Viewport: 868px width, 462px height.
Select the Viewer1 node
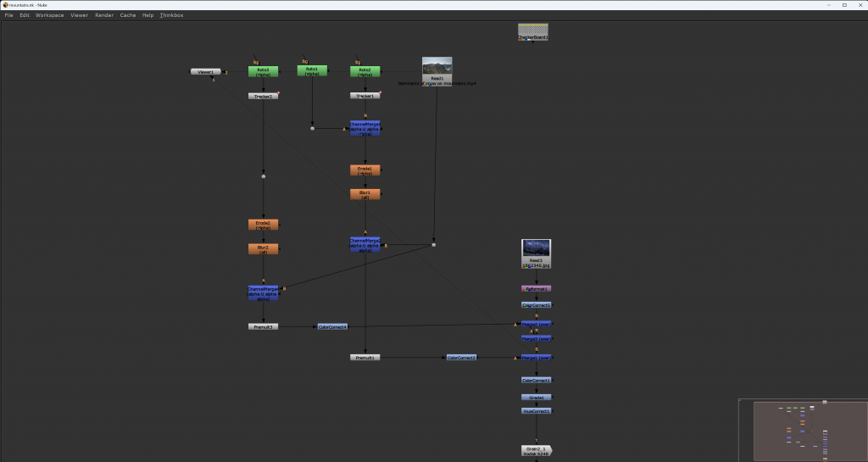[205, 72]
